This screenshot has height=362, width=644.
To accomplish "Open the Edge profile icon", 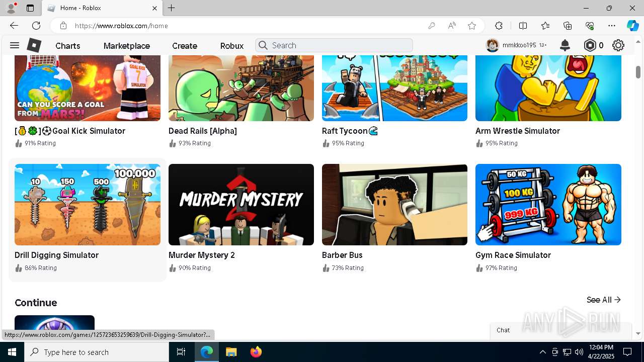I will tap(11, 8).
